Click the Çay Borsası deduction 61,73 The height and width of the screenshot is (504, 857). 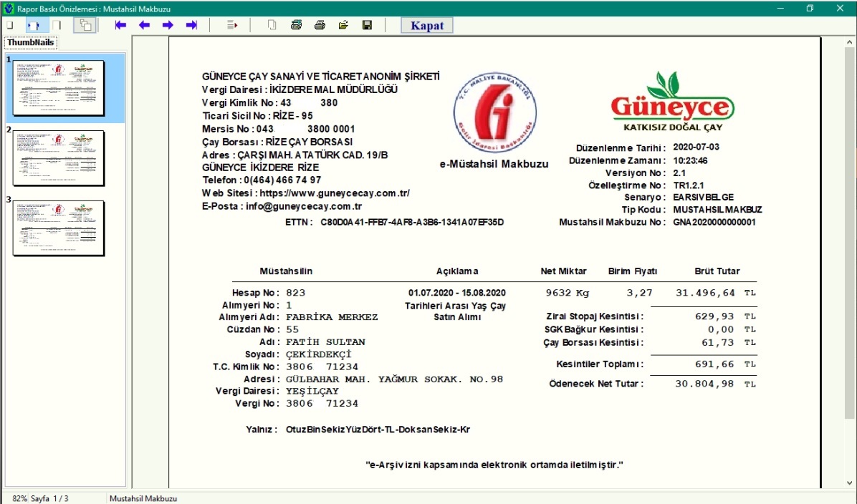(718, 342)
